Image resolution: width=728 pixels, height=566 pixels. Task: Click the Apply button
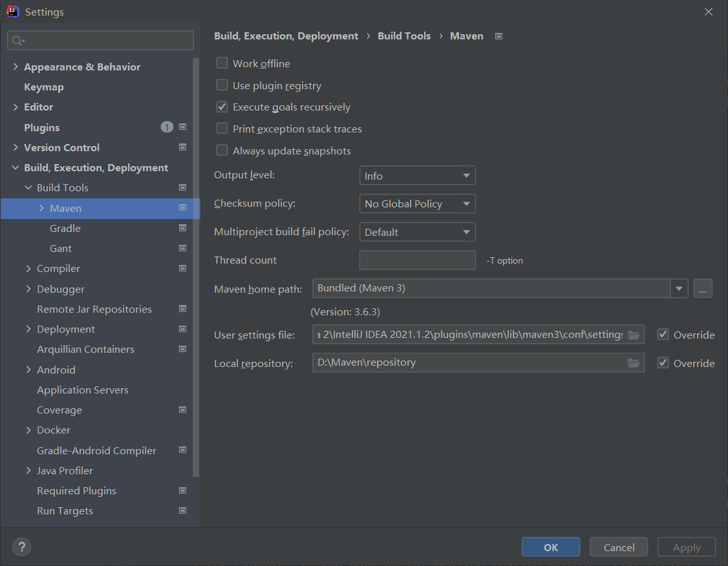(687, 547)
